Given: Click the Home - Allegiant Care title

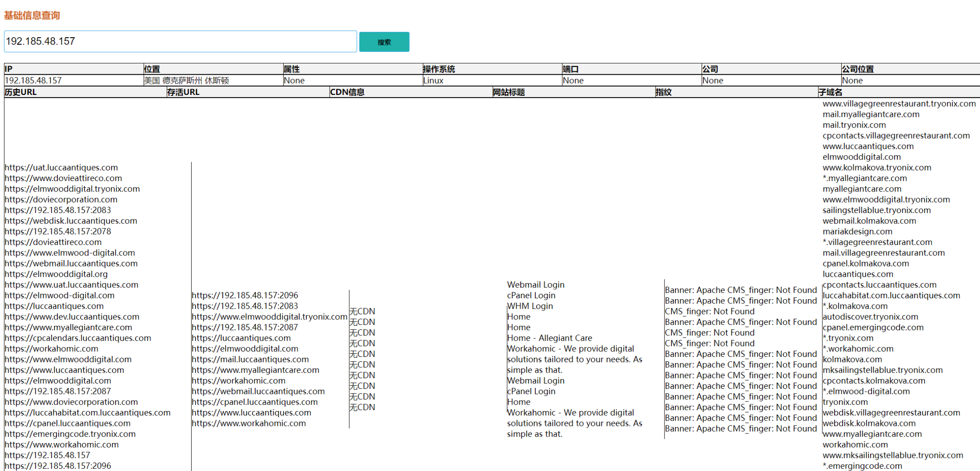Looking at the screenshot, I should [x=550, y=338].
